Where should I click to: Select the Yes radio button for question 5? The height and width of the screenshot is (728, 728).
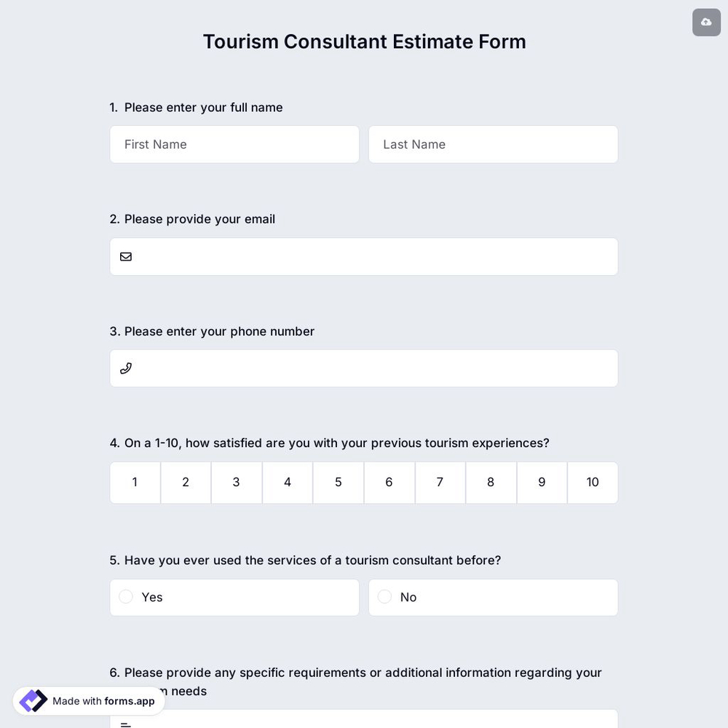coord(125,596)
